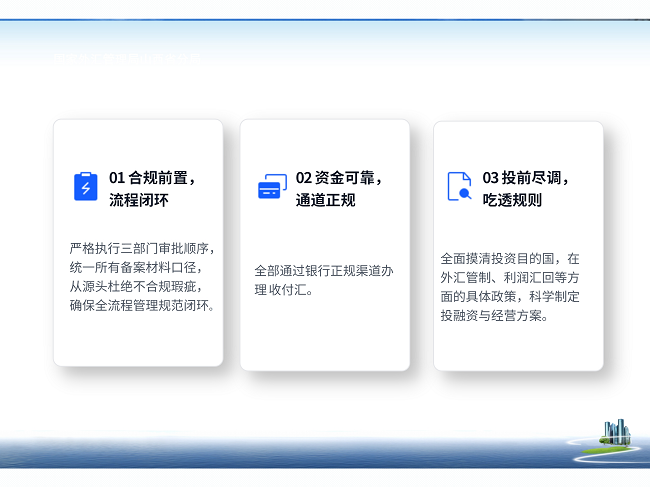This screenshot has width=650, height=487.
Task: Click the line '投融资与经营方案。'
Action: pos(494,316)
